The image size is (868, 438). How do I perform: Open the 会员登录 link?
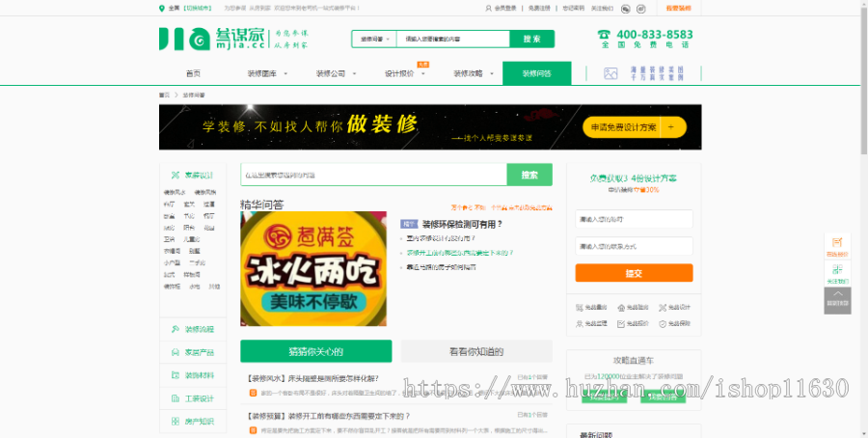pyautogui.click(x=504, y=9)
